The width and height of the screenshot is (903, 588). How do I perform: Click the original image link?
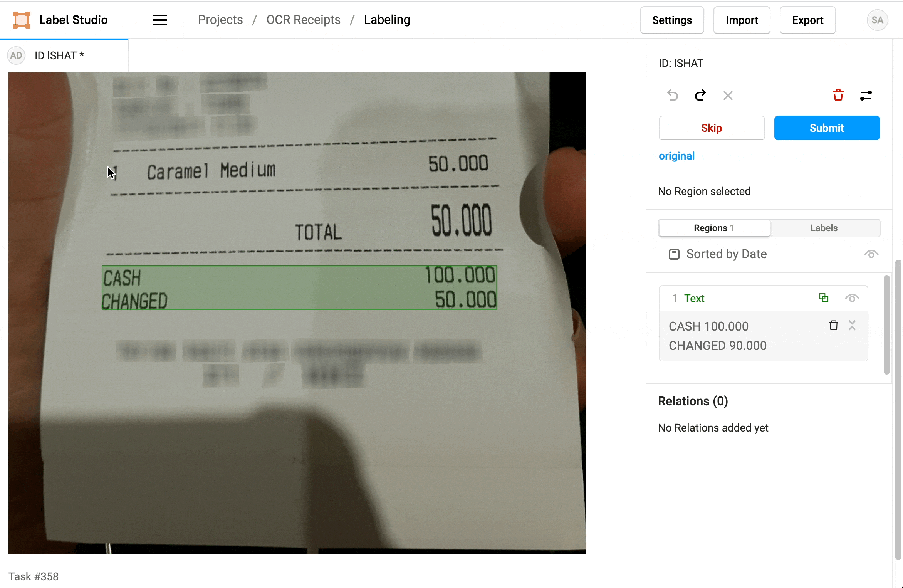coord(676,155)
